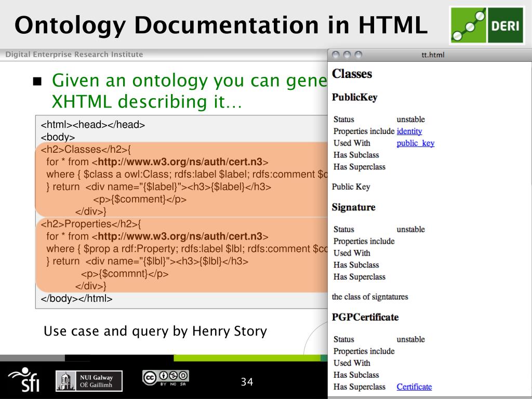Image resolution: width=532 pixels, height=399 pixels.
Task: Click the SFI logo in footer
Action: (23, 380)
